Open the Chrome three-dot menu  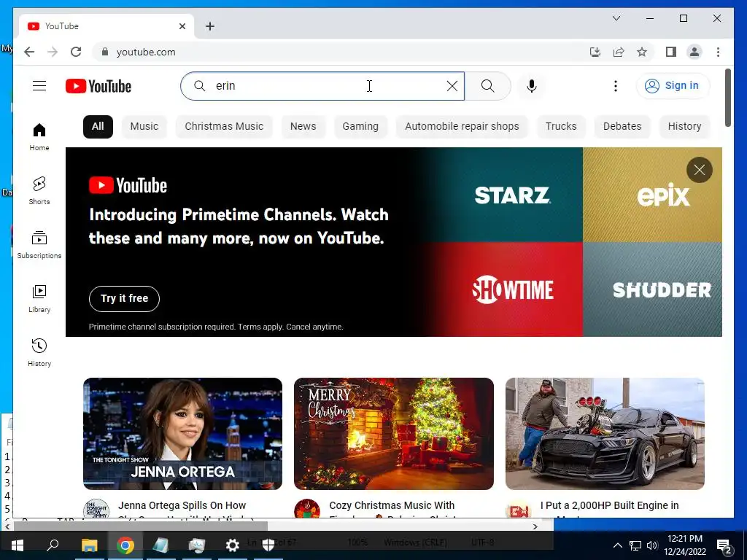point(718,52)
